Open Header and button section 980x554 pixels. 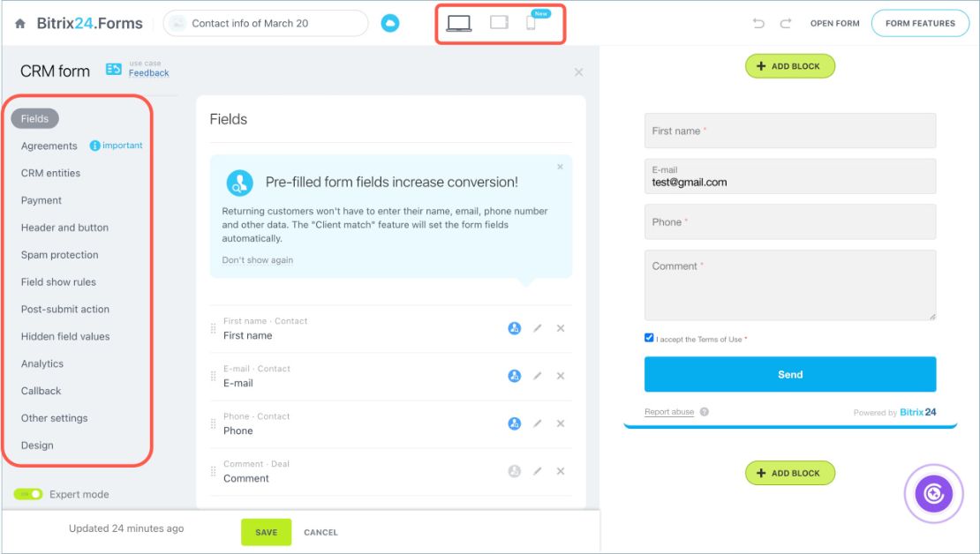65,228
